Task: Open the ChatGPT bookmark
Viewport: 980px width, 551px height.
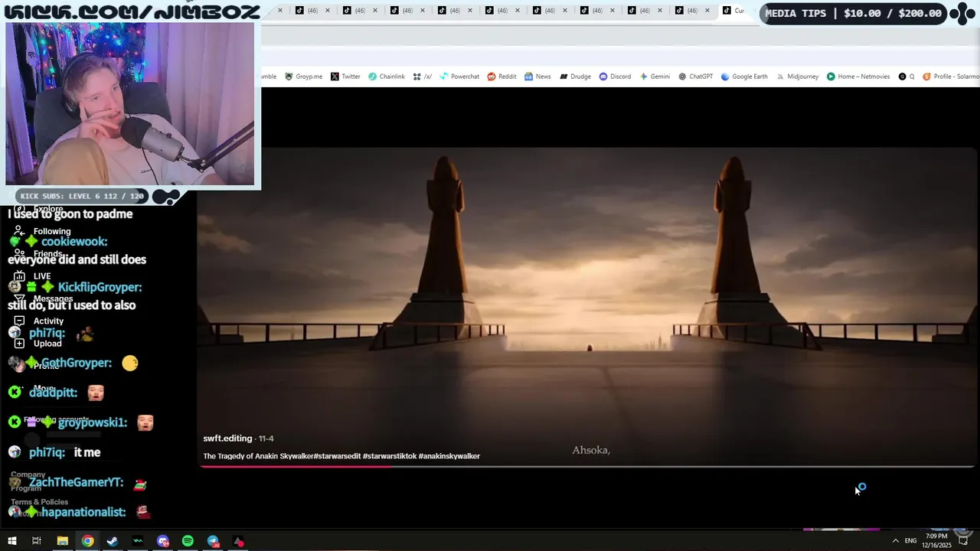Action: click(x=695, y=77)
